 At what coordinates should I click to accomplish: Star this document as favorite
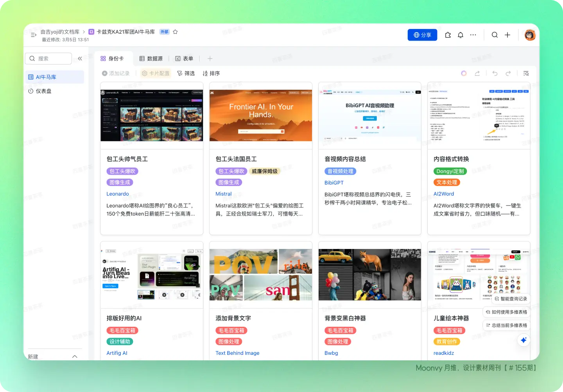(176, 32)
